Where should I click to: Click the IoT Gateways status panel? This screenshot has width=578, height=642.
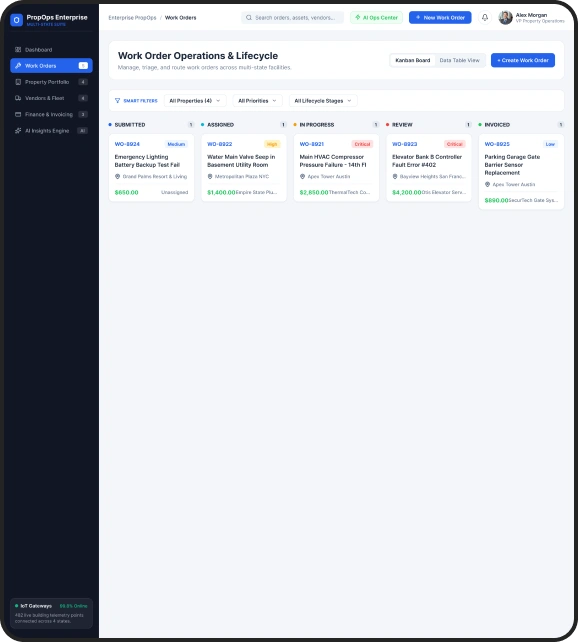click(52, 613)
